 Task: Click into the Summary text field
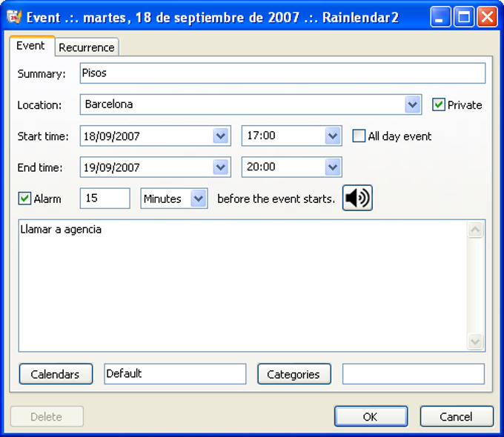pyautogui.click(x=282, y=73)
